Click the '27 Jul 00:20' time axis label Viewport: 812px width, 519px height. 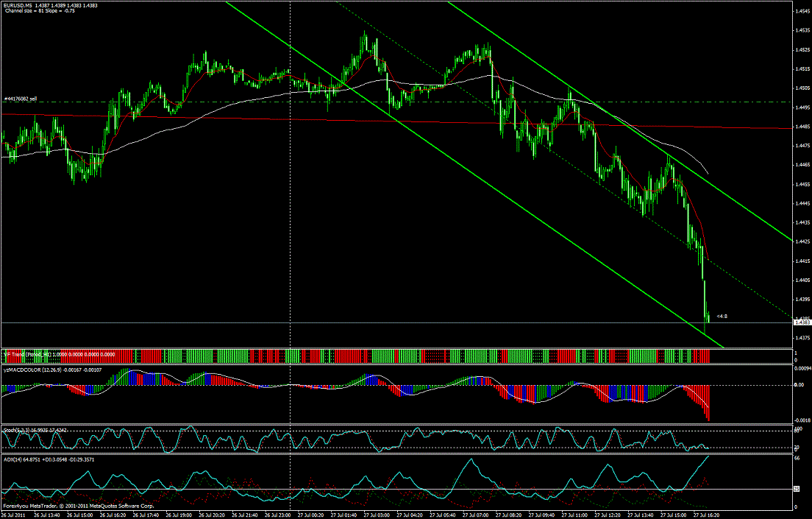click(x=310, y=515)
